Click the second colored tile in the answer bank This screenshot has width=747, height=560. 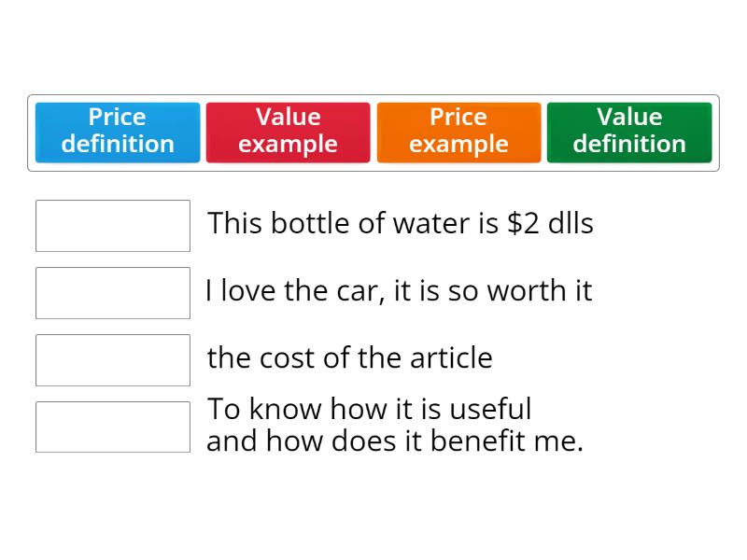point(288,131)
